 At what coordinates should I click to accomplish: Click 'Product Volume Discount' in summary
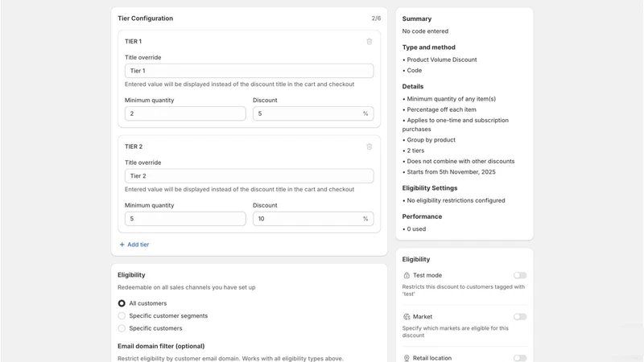442,60
